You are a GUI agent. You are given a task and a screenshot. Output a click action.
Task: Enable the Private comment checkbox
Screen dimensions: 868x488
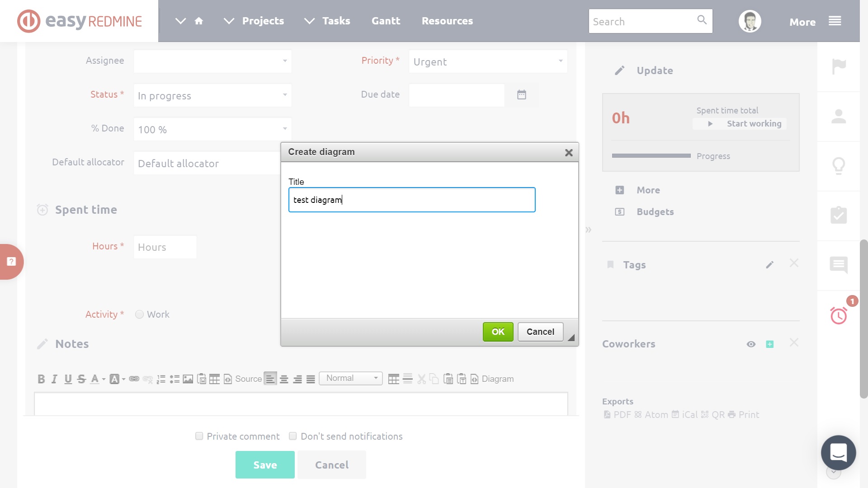[x=199, y=436]
